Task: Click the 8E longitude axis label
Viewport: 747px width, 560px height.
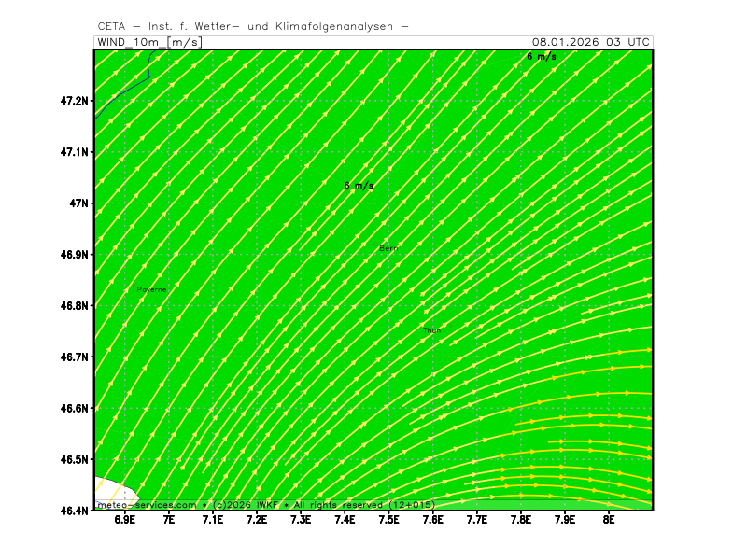Action: (609, 519)
